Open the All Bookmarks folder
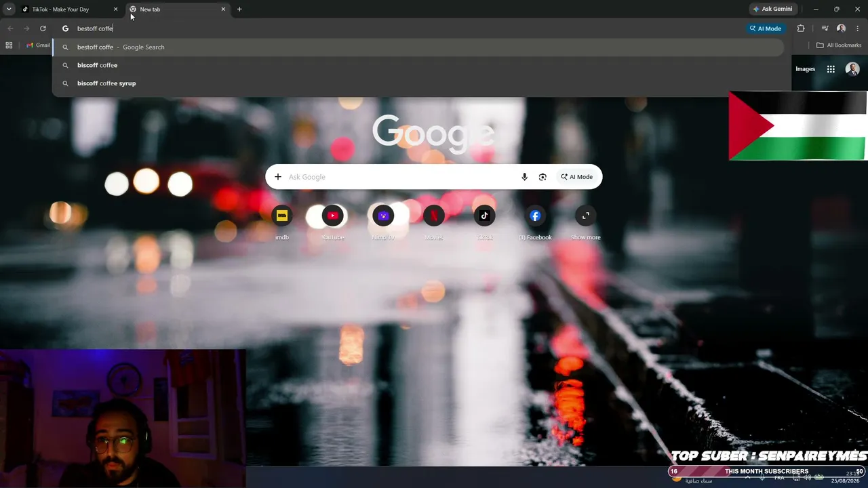 pos(839,45)
